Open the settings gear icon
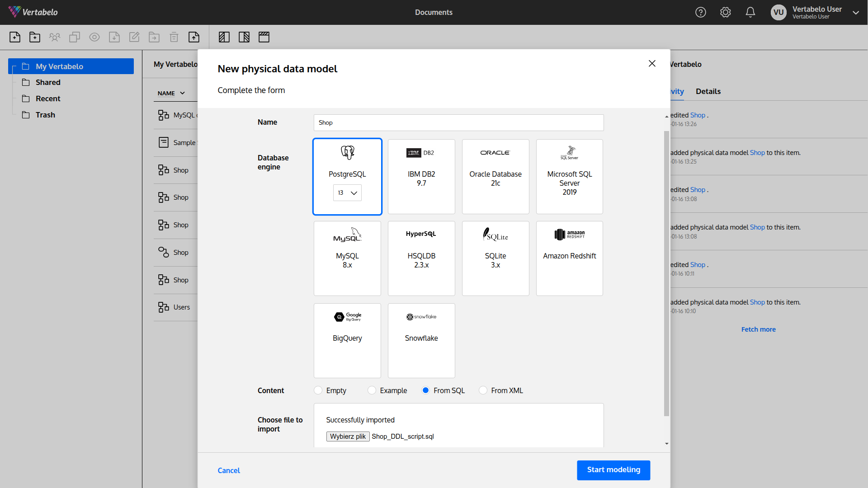 726,12
